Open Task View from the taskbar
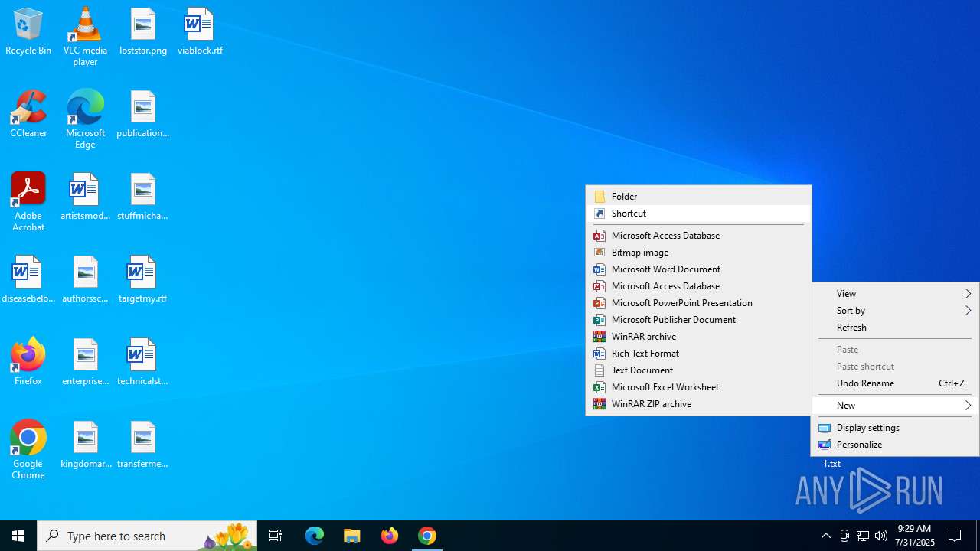Viewport: 980px width, 551px height. click(x=276, y=536)
